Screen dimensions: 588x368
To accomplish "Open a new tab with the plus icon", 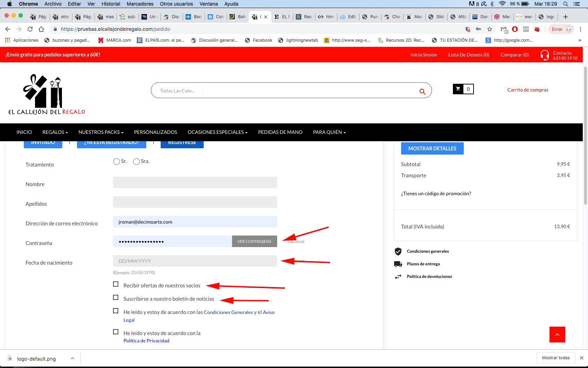I will click(565, 17).
